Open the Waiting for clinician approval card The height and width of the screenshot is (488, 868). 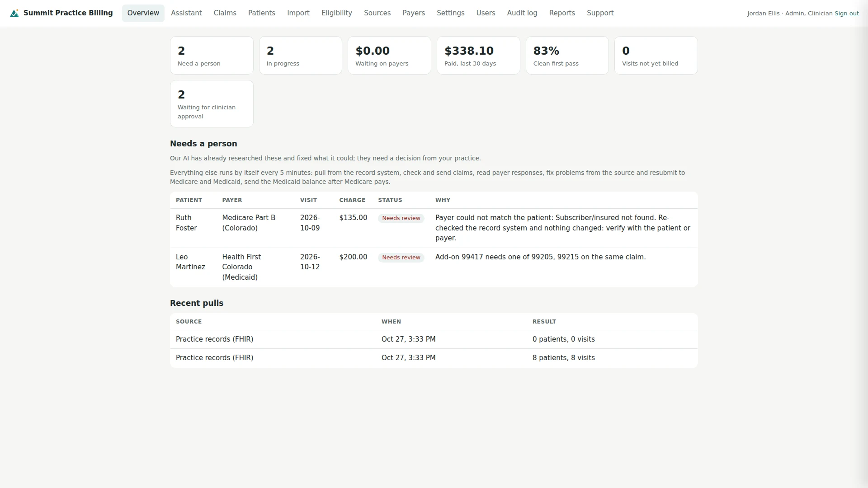coord(212,104)
